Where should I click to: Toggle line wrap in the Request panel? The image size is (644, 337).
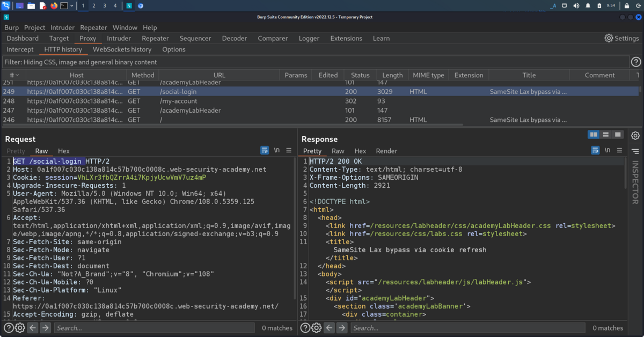(x=265, y=150)
